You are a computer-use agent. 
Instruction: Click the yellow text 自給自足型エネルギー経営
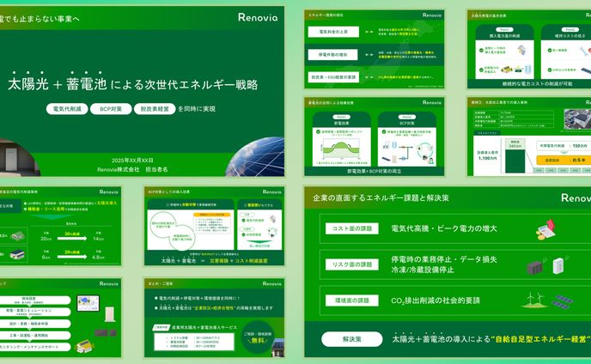click(541, 339)
